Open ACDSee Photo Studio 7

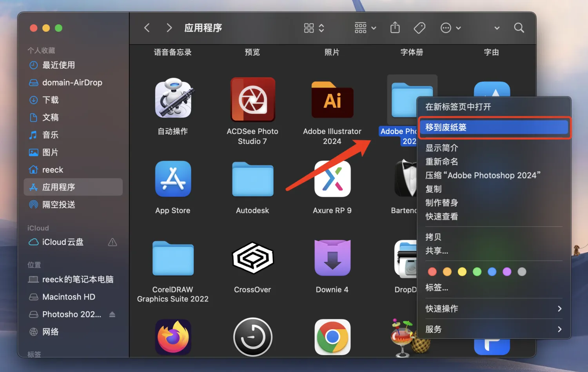click(x=252, y=99)
